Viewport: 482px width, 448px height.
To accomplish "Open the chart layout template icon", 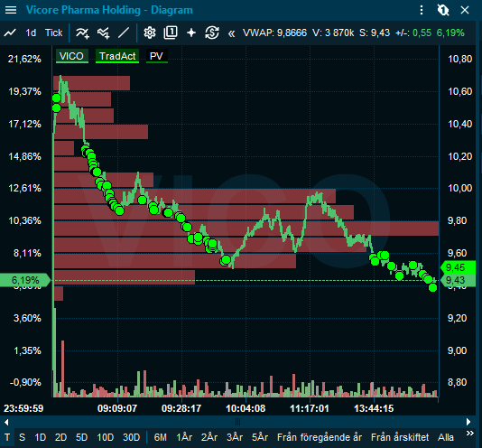I will click(171, 33).
